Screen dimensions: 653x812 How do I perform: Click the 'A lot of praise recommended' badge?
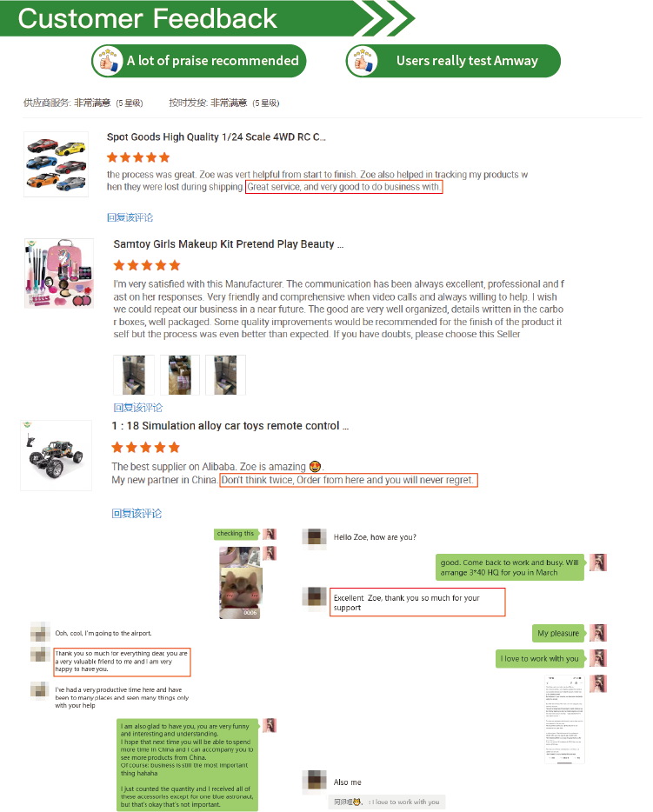pos(199,61)
